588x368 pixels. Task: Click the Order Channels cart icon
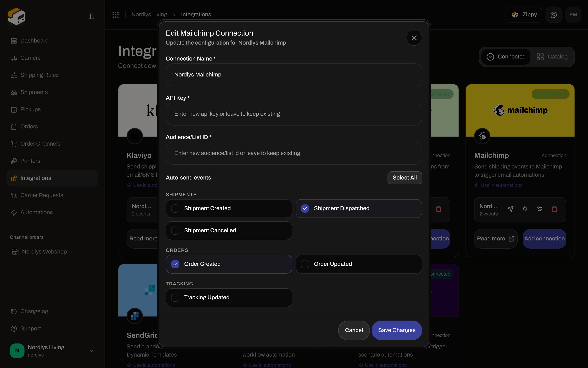pos(14,144)
